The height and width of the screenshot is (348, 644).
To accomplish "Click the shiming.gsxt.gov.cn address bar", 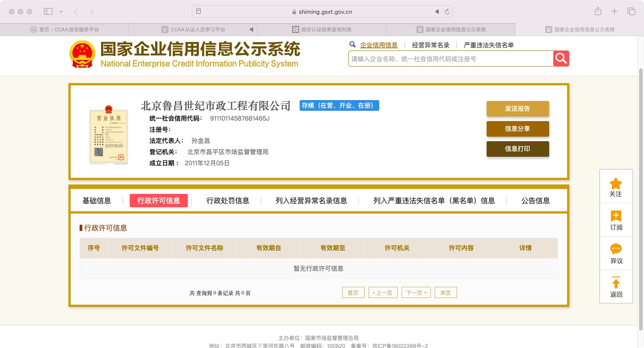I will [x=322, y=12].
